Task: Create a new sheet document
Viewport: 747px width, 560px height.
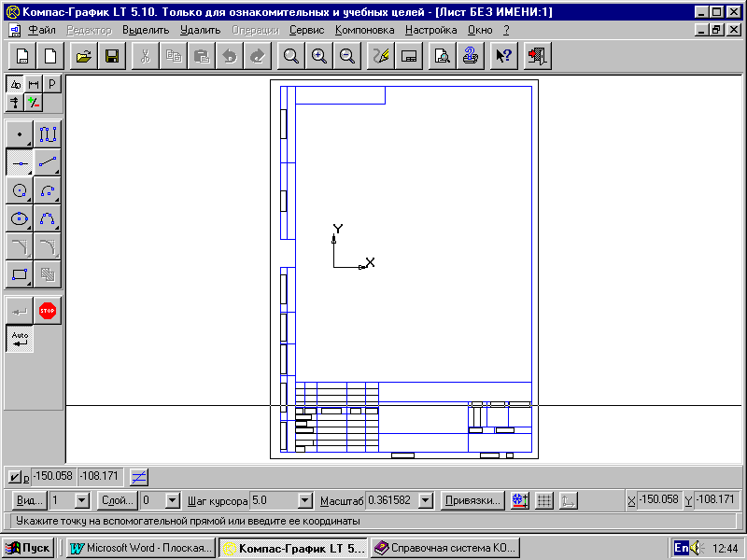Action: 22,56
